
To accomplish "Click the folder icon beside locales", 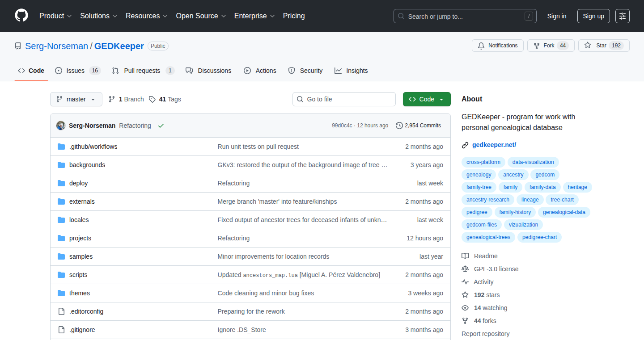I will tap(61, 220).
